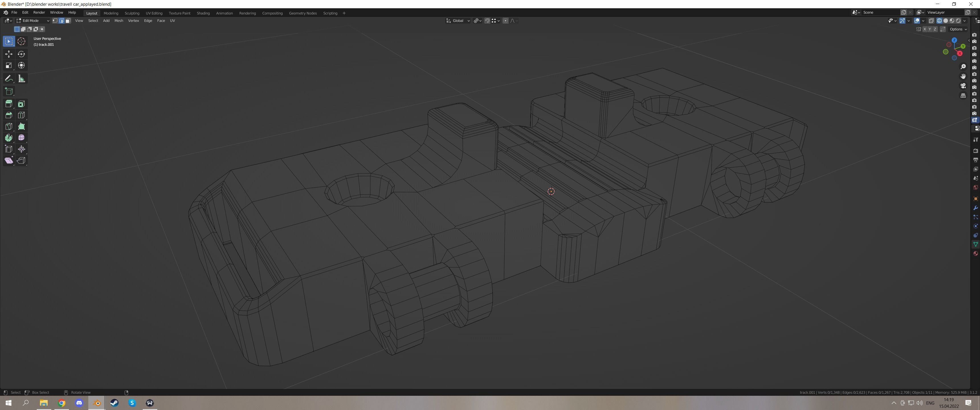
Task: Open the Render properties tab
Action: coord(975,151)
